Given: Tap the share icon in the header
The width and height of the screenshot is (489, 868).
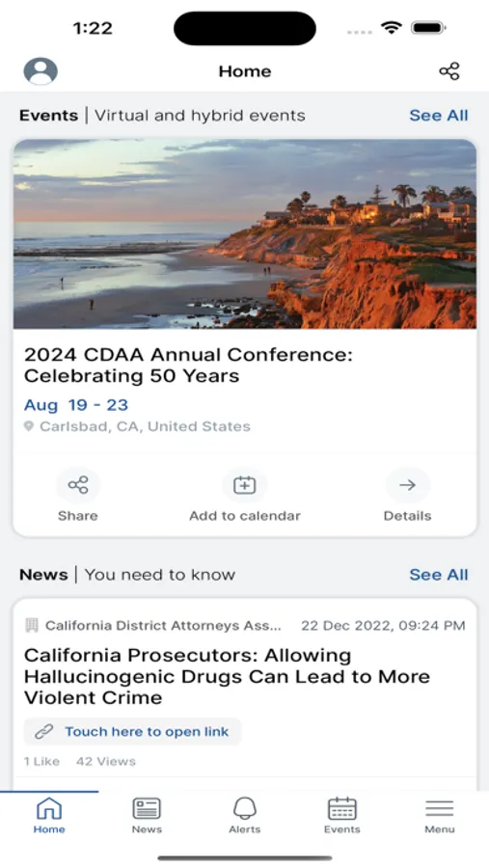Looking at the screenshot, I should 449,71.
